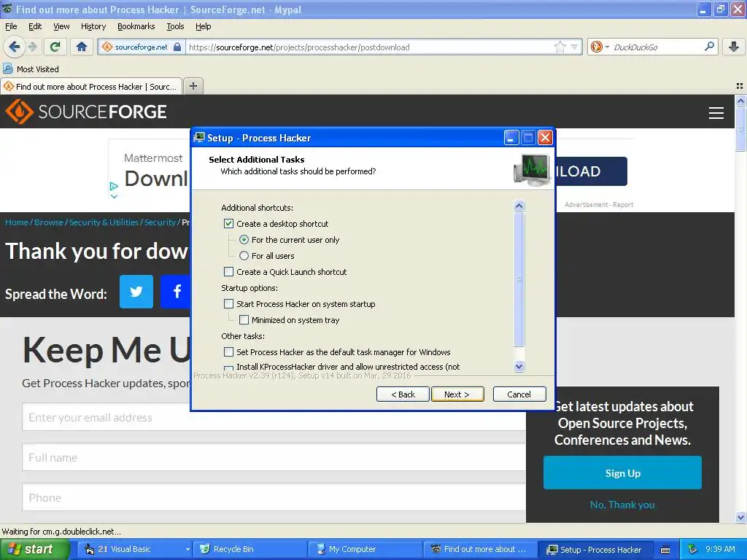The image size is (747, 560).
Task: Open the Windows Start button
Action: click(x=35, y=549)
